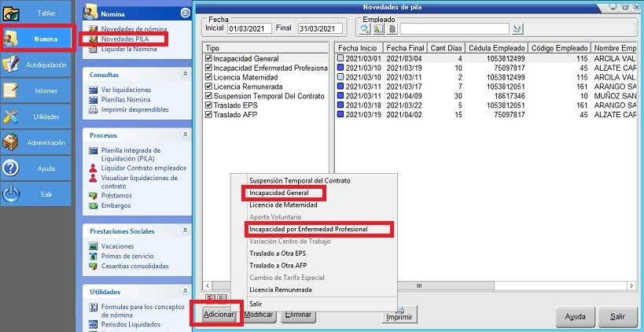
Task: Collapse the Consultas panel section
Action: (185, 72)
